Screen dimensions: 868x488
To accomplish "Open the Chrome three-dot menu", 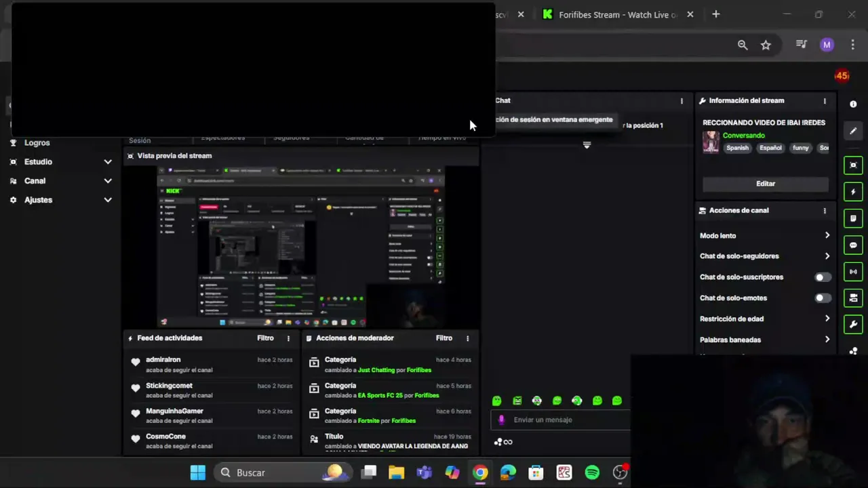I will 853,45.
